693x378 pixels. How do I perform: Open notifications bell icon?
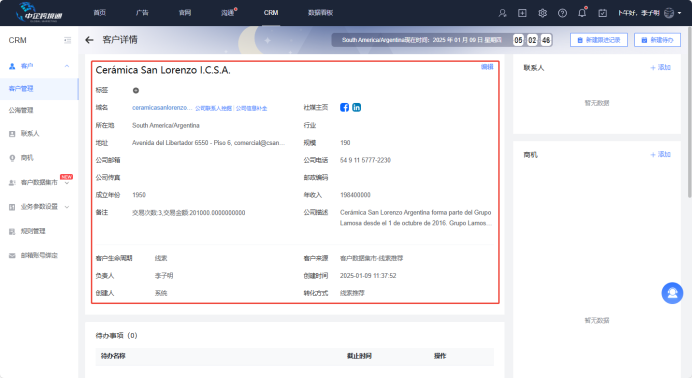582,13
